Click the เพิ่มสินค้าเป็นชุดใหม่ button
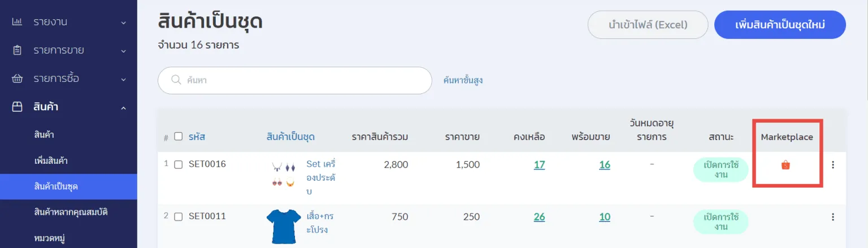The height and width of the screenshot is (248, 868). click(780, 25)
